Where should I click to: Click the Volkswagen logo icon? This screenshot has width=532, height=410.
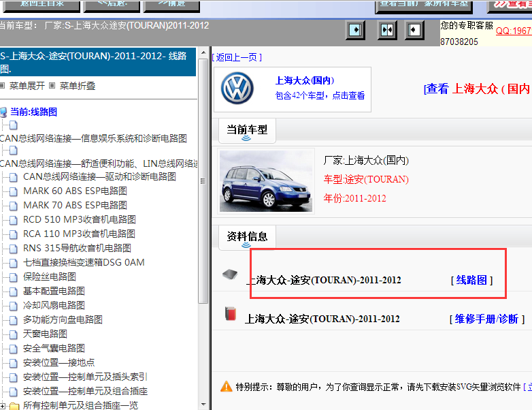237,89
